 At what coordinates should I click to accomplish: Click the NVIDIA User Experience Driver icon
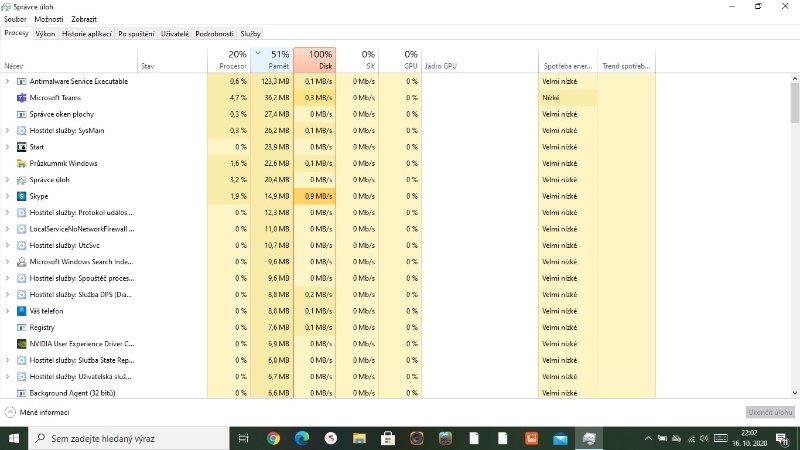tap(21, 344)
